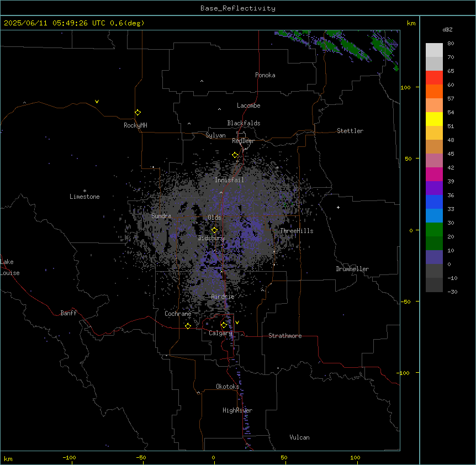Screen dimensions: 476x465
Task: Click the -50 tick on bottom axis
Action: (141, 457)
